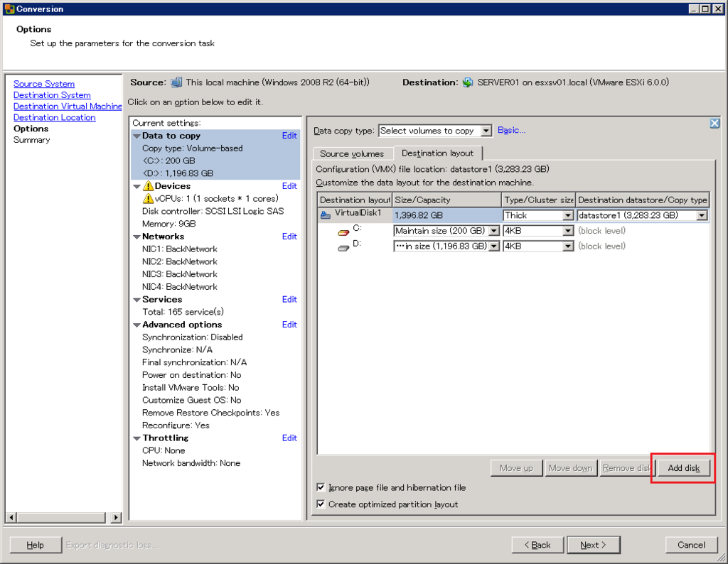Select 'Total: 165 service(s)' row
Image resolution: width=728 pixels, height=564 pixels.
tap(183, 312)
